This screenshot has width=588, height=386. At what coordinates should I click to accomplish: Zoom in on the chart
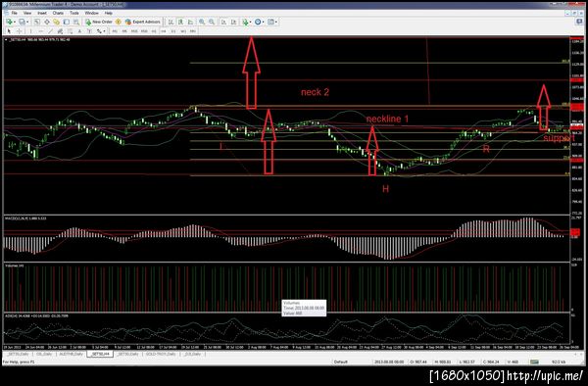202,22
